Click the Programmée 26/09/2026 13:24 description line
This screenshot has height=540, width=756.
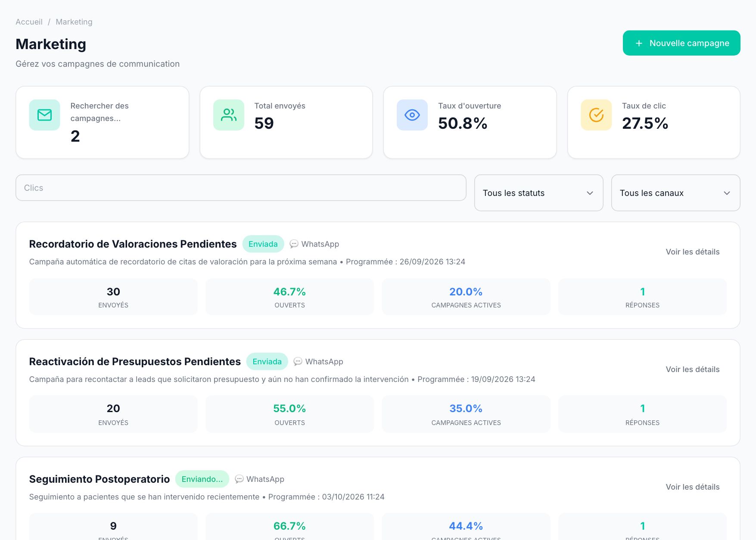click(247, 262)
